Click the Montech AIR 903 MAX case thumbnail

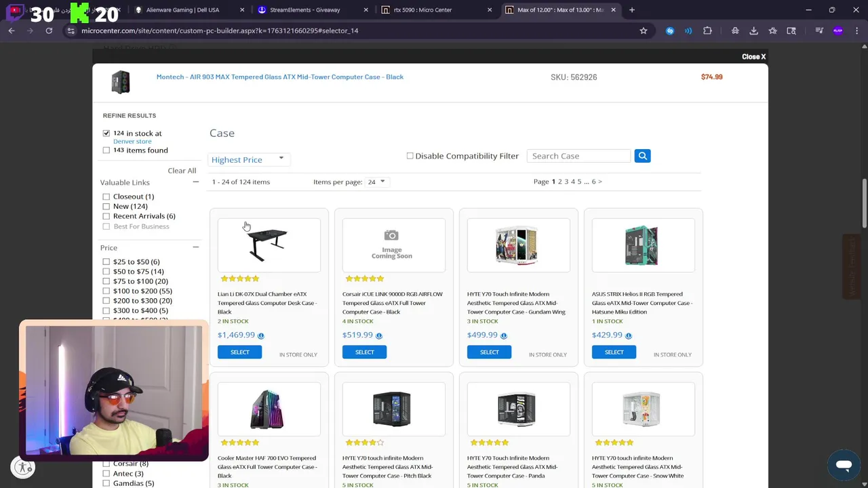(x=121, y=82)
